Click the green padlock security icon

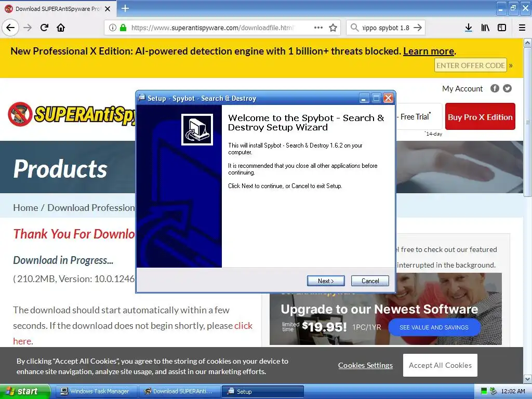123,28
